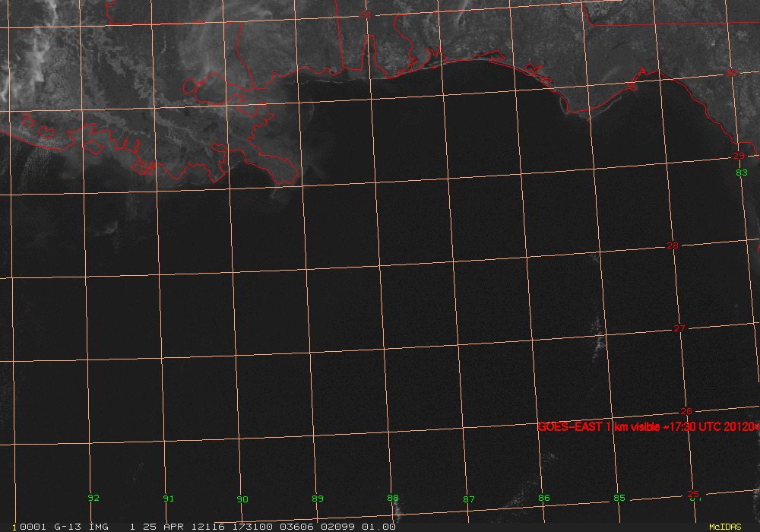Click the frame number 0001 in status line
The image size is (760, 532).
click(x=33, y=527)
